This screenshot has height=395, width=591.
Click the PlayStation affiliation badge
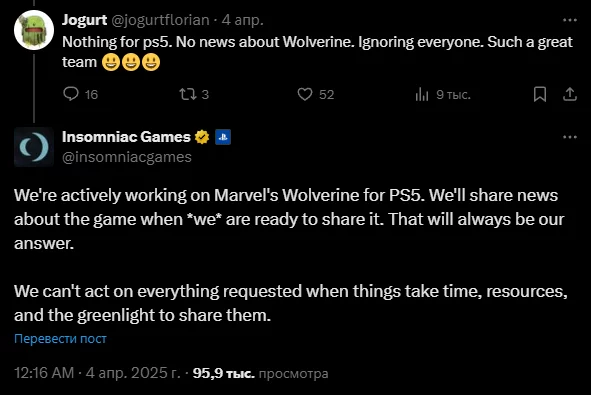point(223,137)
